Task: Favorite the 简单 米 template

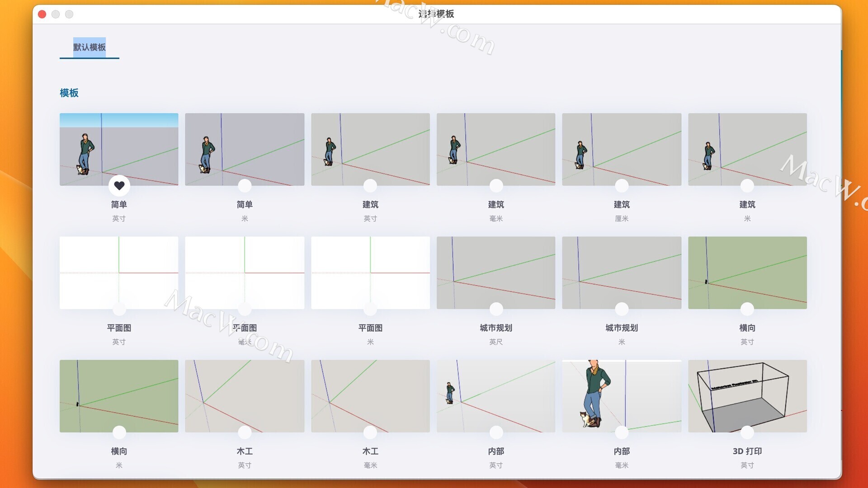Action: [245, 185]
